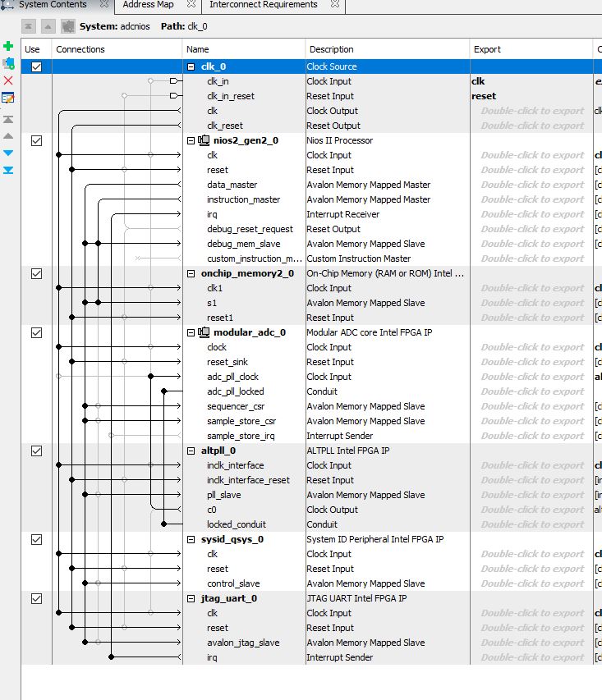
Task: Select the data_master interface row
Action: point(232,185)
